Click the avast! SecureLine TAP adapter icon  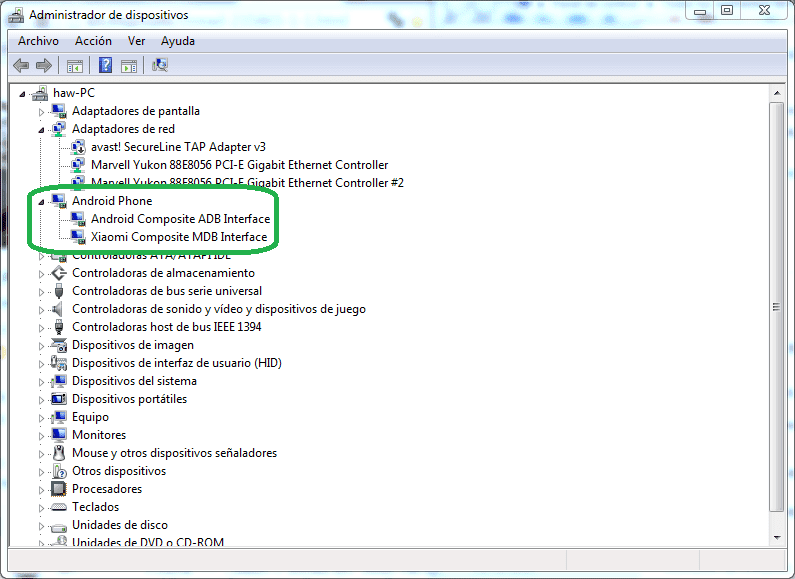(x=78, y=147)
